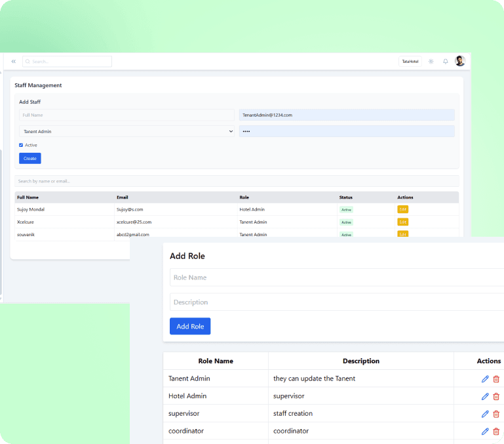Image resolution: width=504 pixels, height=444 pixels.
Task: Edit the coordinator role pencil icon
Action: point(485,431)
